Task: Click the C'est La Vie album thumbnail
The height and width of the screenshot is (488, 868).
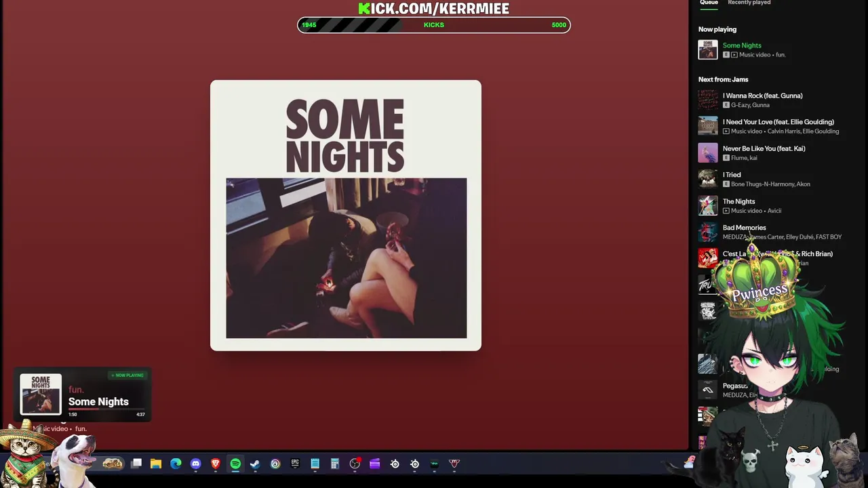Action: 708,258
